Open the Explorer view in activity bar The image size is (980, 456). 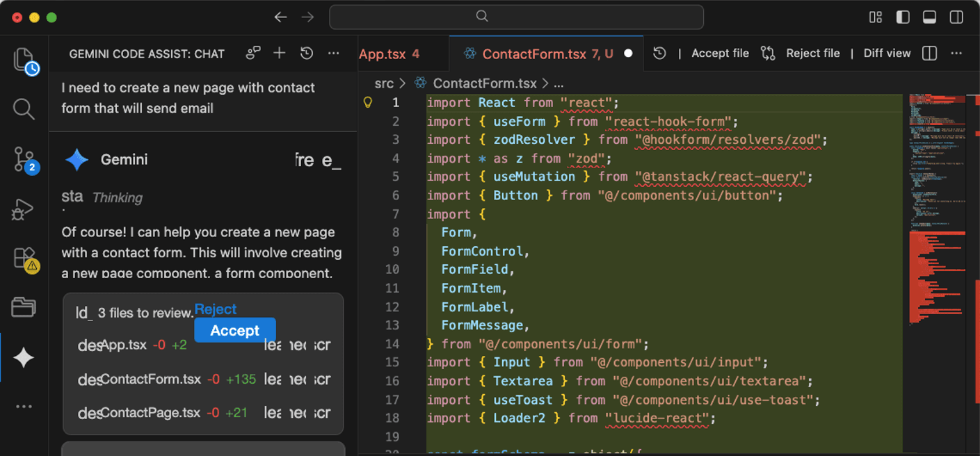point(24,60)
